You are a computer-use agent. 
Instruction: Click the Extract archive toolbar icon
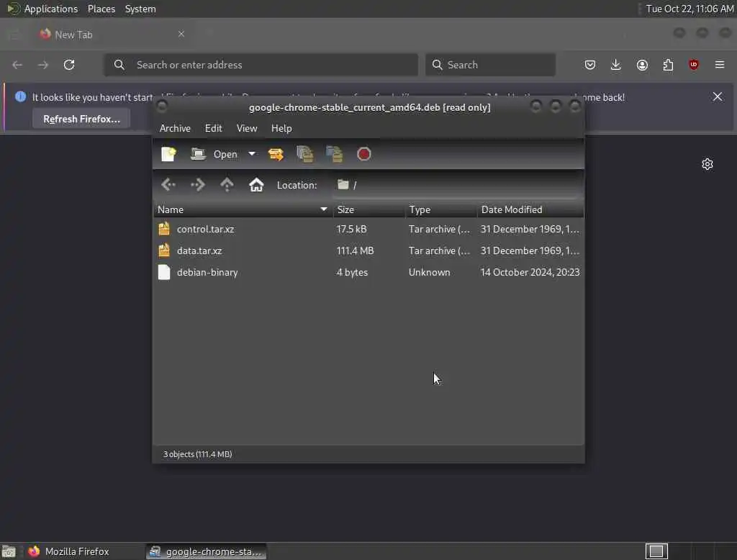coord(276,154)
